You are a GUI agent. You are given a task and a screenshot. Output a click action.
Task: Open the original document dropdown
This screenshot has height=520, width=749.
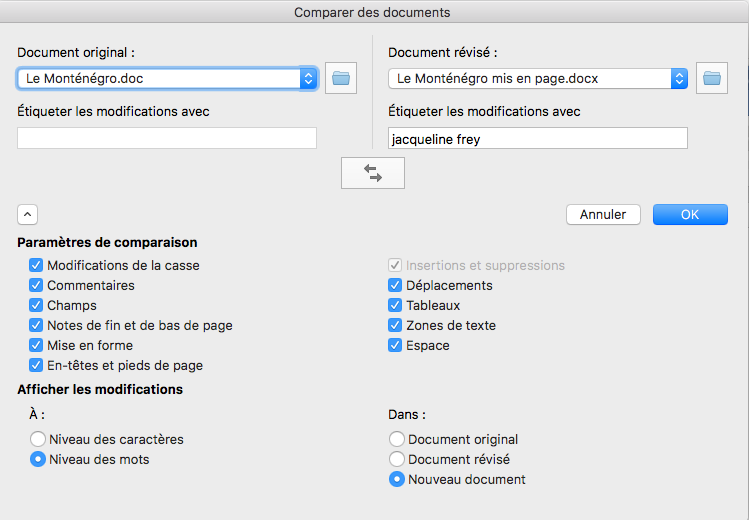pos(308,78)
